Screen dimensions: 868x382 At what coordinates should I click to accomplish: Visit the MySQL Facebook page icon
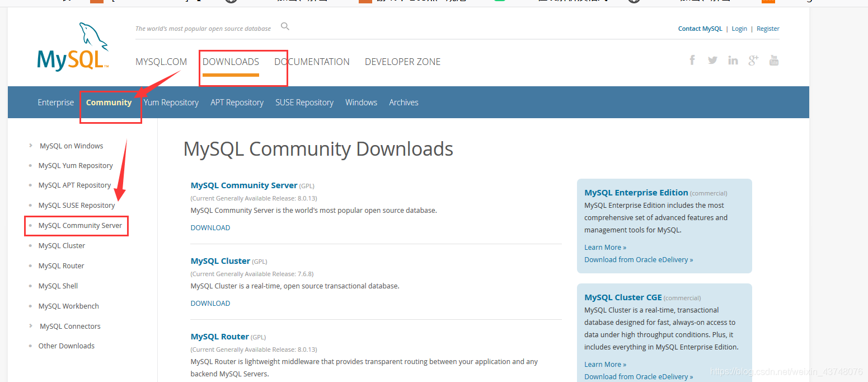click(x=692, y=60)
